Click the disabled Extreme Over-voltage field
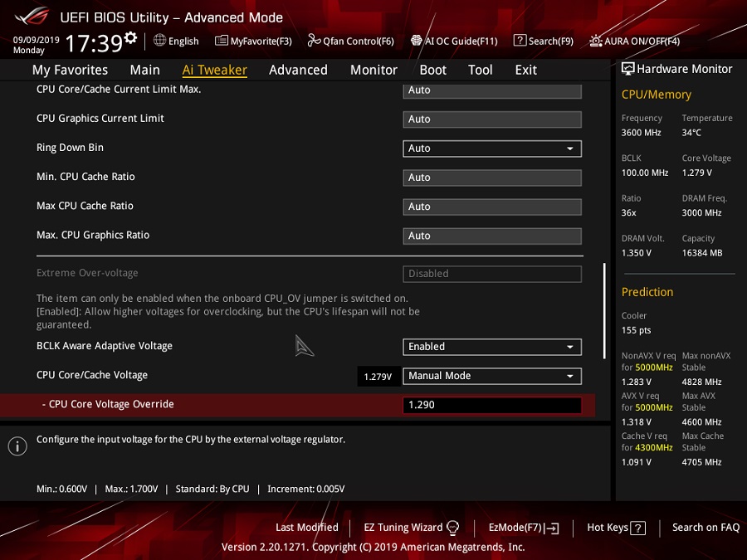The width and height of the screenshot is (747, 560). click(492, 274)
